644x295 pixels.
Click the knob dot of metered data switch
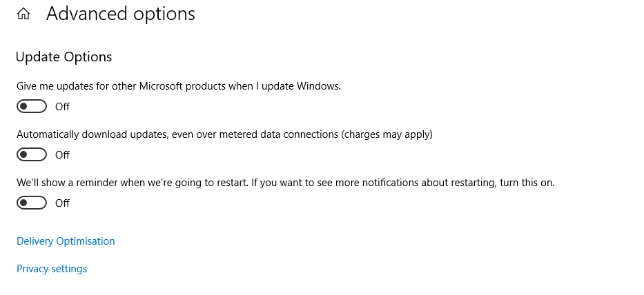[x=24, y=154]
